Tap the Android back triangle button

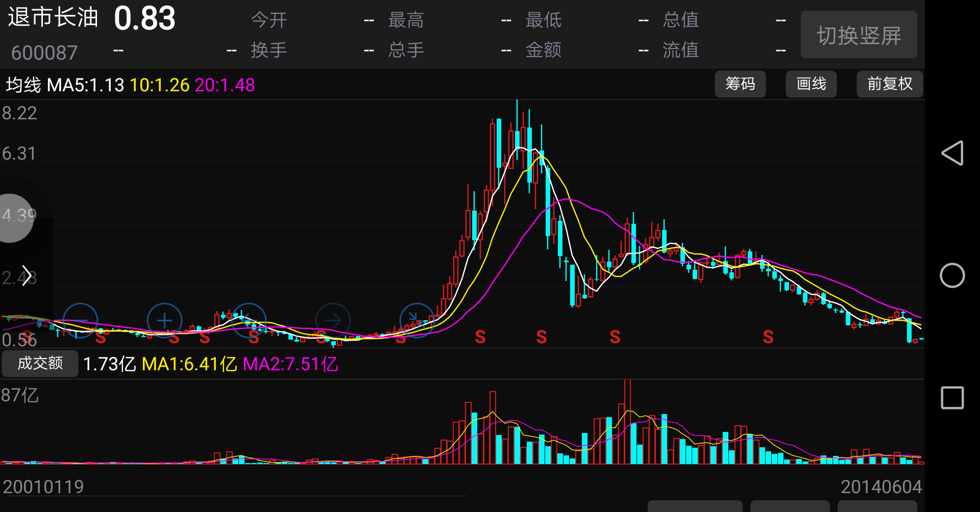click(x=952, y=153)
